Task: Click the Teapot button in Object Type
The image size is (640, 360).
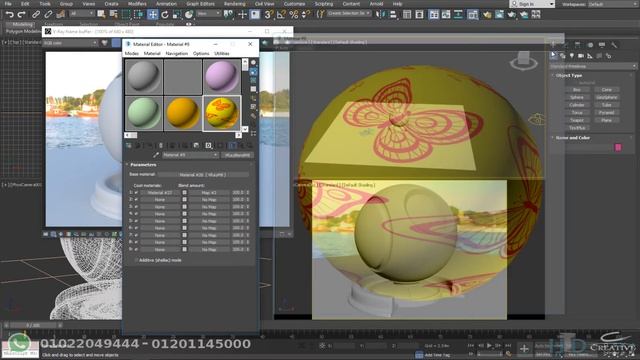Action: pos(577,120)
